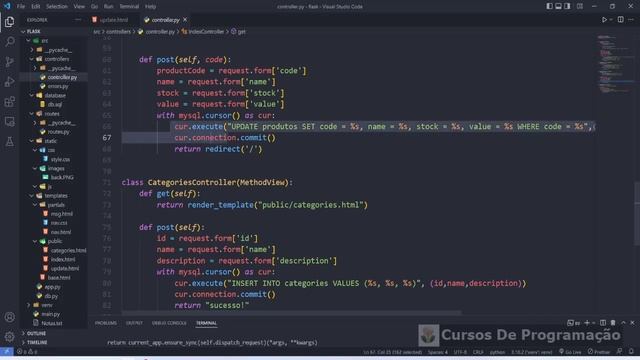640x360 pixels.
Task: Toggle the primary sidebar layout icon
Action: pos(549,6)
